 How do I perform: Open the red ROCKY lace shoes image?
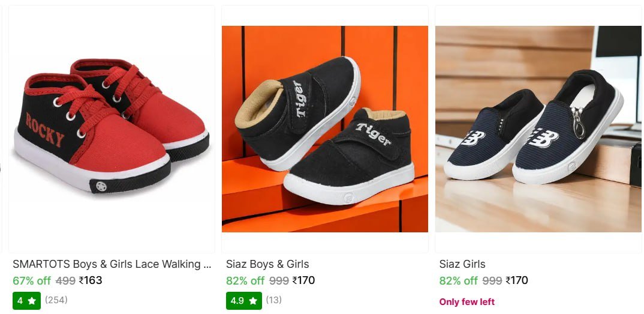112,128
